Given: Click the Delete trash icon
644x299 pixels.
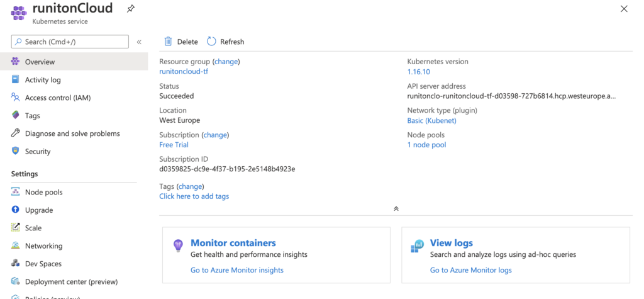Looking at the screenshot, I should 168,41.
